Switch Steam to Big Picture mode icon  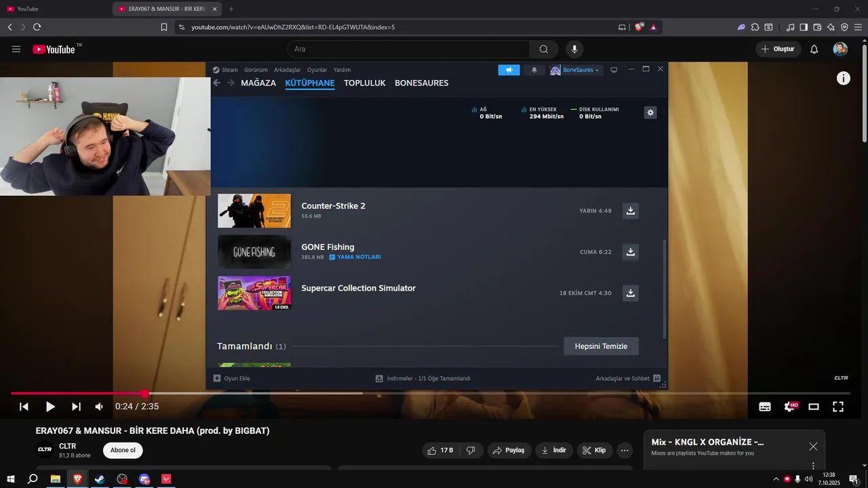[x=614, y=70]
